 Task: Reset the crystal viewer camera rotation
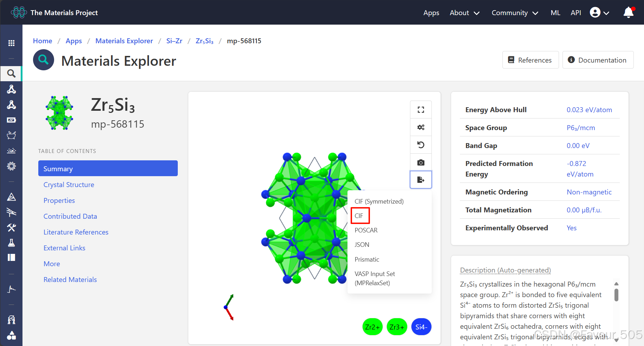tap(421, 145)
